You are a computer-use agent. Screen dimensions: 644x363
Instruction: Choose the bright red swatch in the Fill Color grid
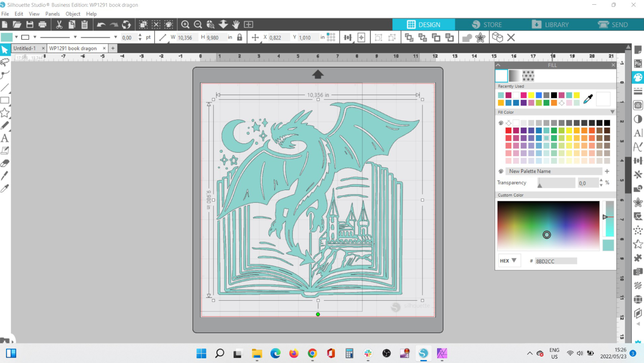point(508,130)
